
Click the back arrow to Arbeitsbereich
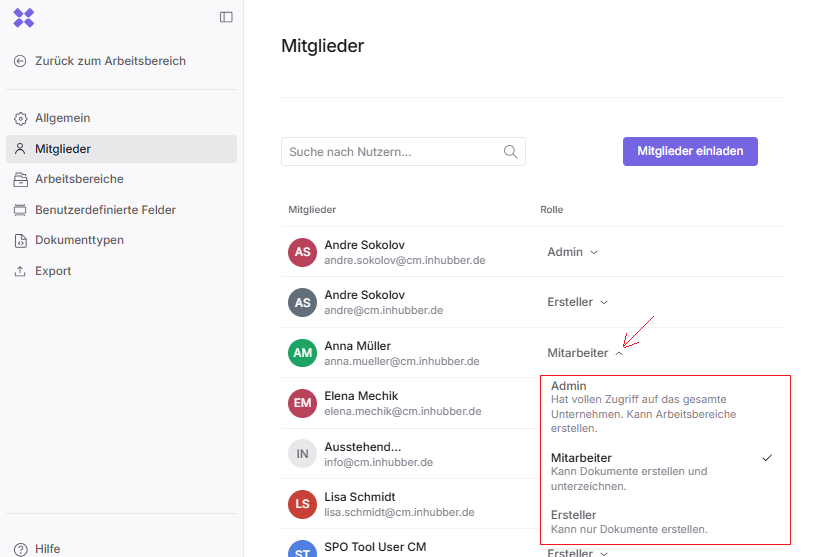pos(20,61)
